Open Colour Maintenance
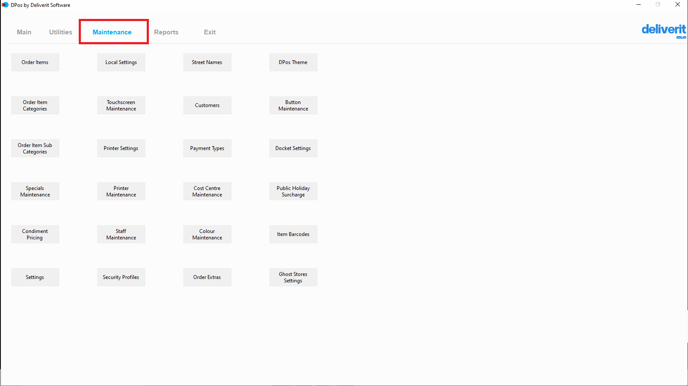The height and width of the screenshot is (386, 688). (x=207, y=234)
